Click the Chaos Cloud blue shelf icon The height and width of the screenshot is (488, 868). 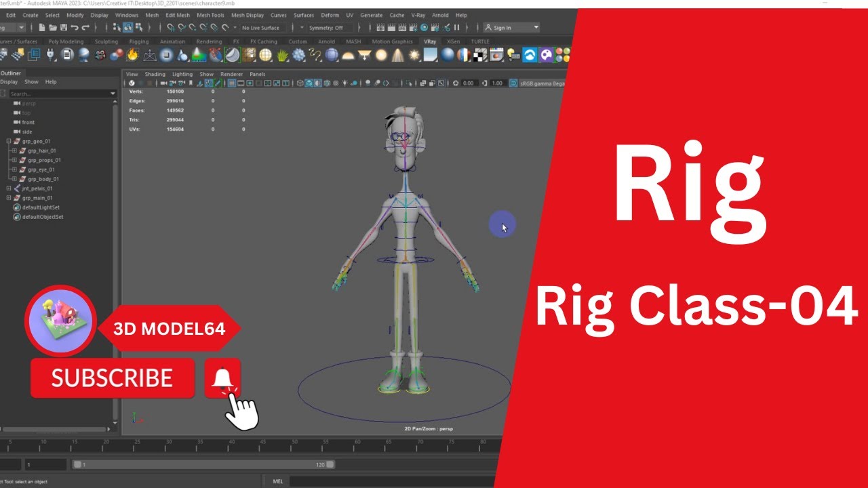(530, 55)
